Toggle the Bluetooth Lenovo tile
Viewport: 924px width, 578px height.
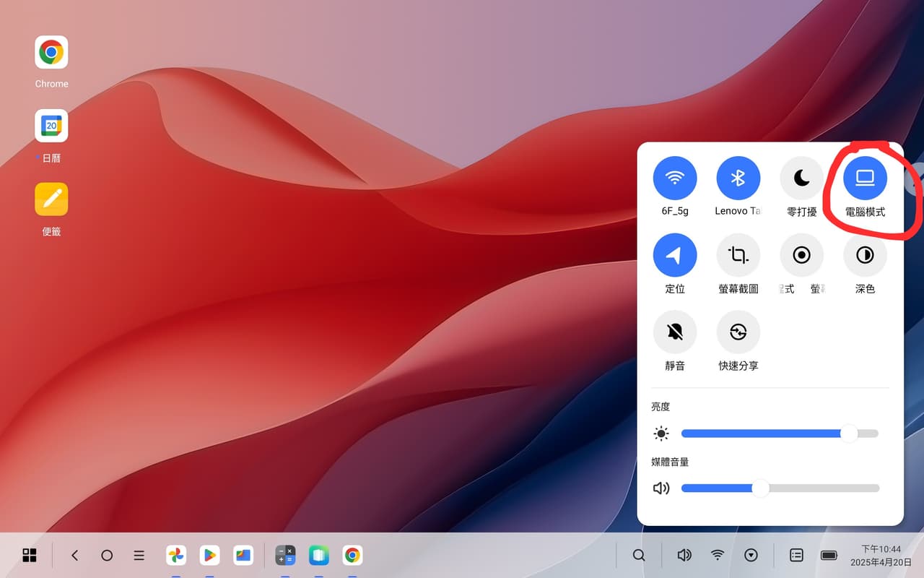point(738,178)
